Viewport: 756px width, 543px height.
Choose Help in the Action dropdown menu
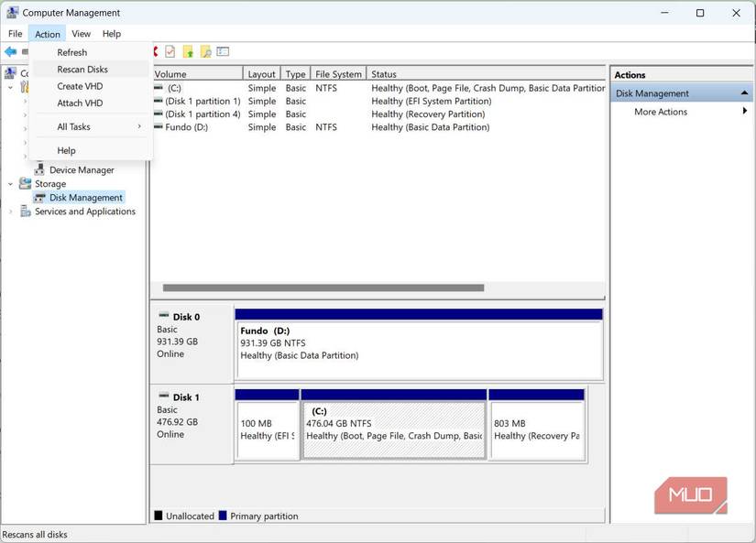click(x=91, y=150)
